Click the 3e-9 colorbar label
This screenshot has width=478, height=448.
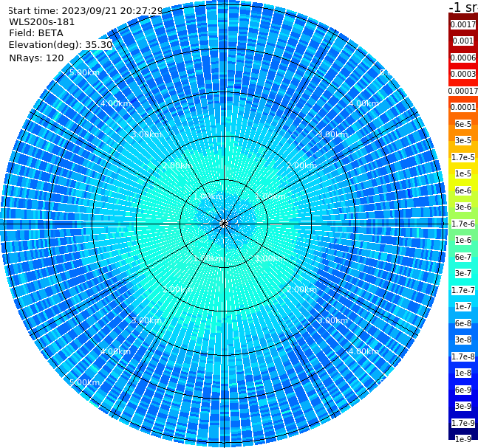point(463,406)
